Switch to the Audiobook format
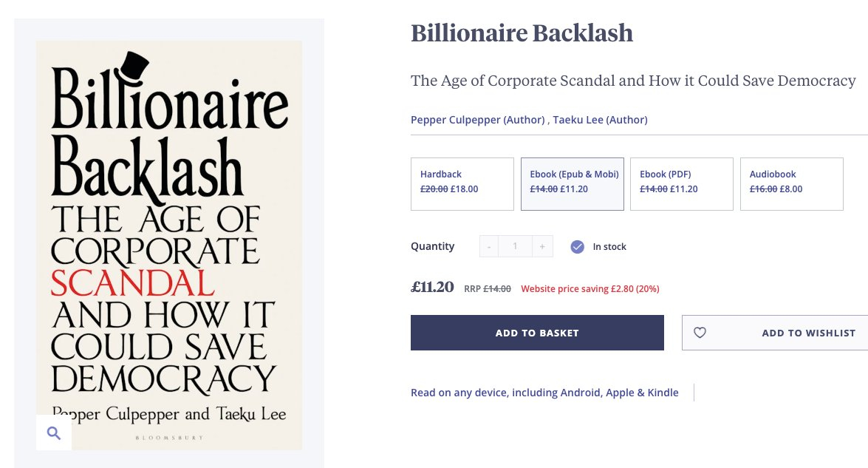This screenshot has width=868, height=468. (x=791, y=183)
